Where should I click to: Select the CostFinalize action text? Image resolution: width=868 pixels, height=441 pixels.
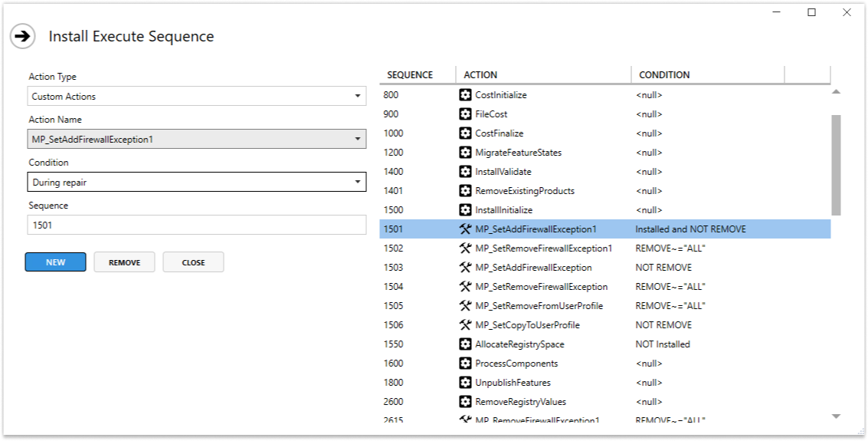click(500, 133)
